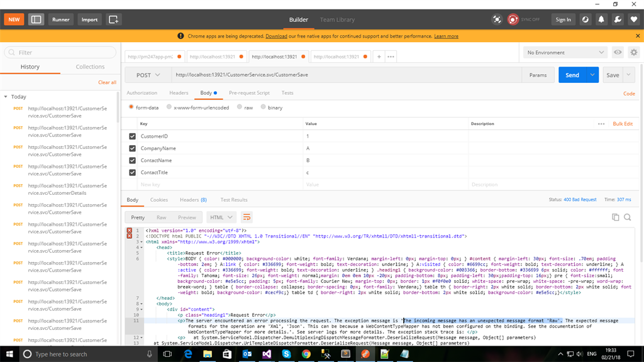
Task: Open the response Headers (8) tab
Action: (x=193, y=200)
